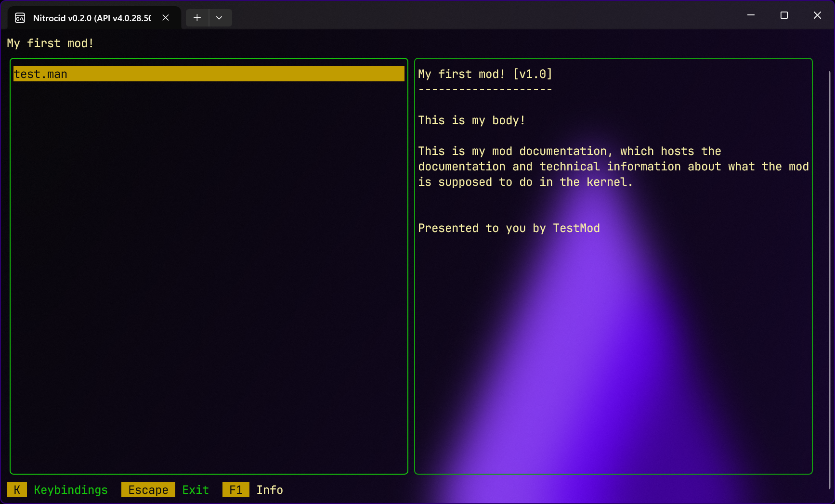The width and height of the screenshot is (835, 504).
Task: Open the Info label
Action: (x=270, y=490)
